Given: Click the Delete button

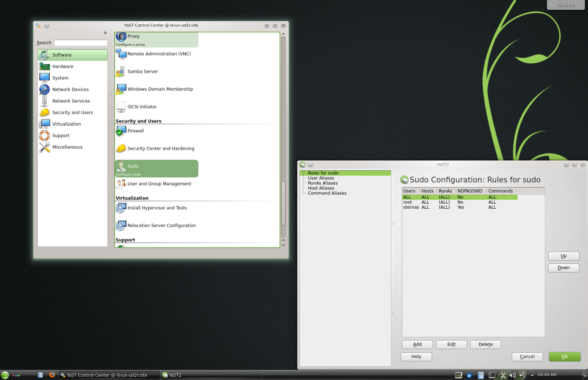Looking at the screenshot, I should [486, 344].
